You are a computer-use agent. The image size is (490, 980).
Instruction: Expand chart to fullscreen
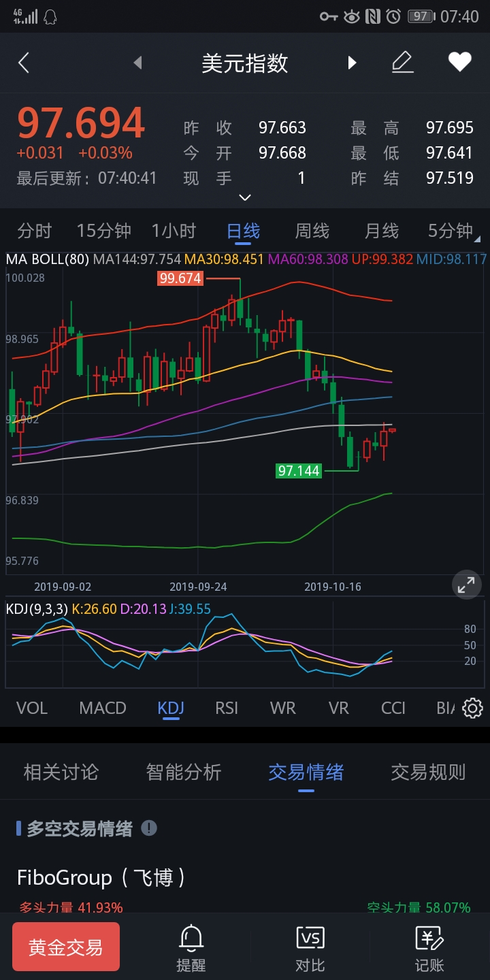tap(466, 584)
